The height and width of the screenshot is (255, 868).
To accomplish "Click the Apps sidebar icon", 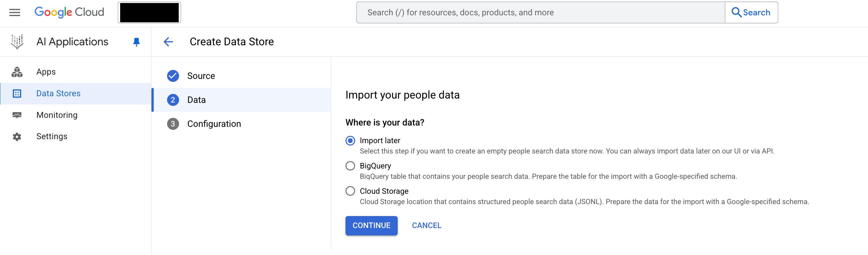I will point(17,72).
